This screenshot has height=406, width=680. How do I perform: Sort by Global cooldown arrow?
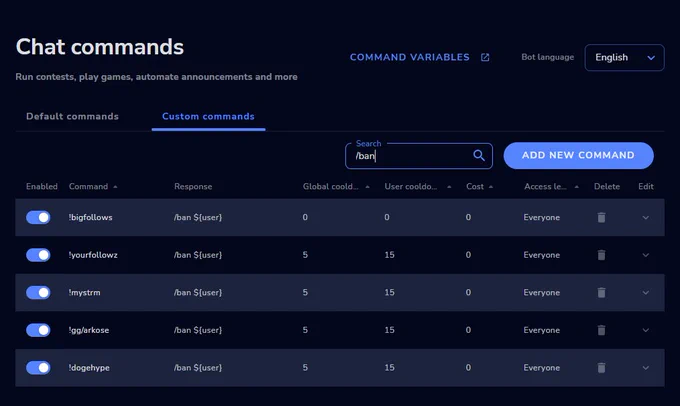(367, 187)
